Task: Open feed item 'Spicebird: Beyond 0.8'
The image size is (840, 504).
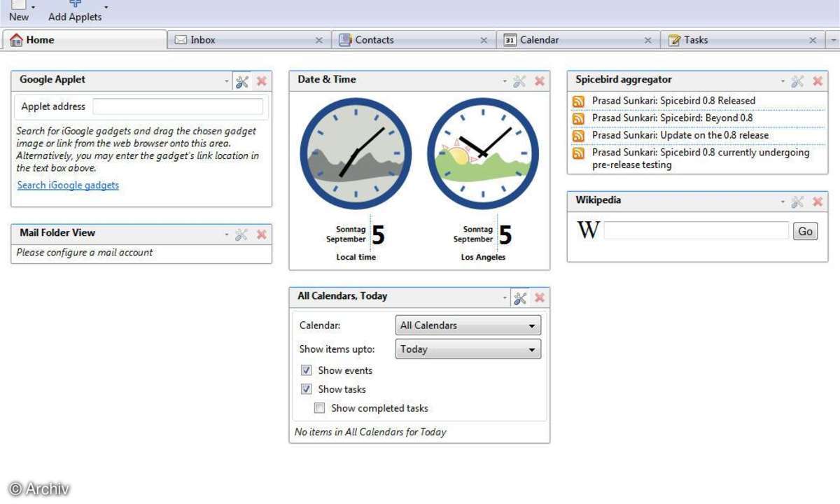Action: pos(673,118)
